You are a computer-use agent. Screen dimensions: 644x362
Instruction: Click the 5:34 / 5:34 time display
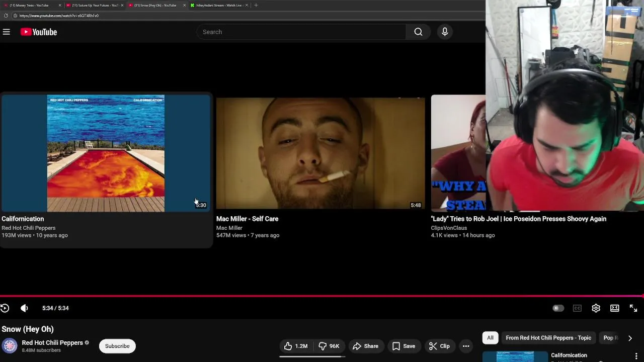click(55, 308)
